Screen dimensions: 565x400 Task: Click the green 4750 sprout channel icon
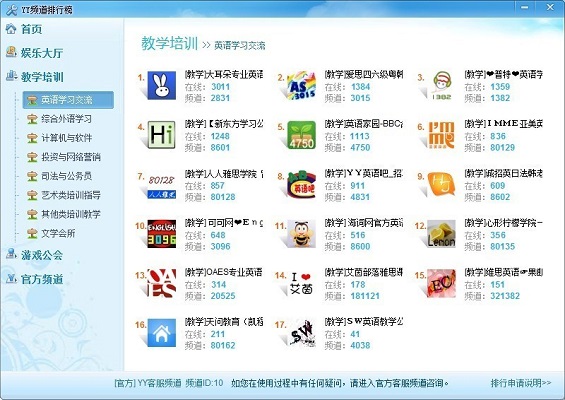click(x=302, y=135)
